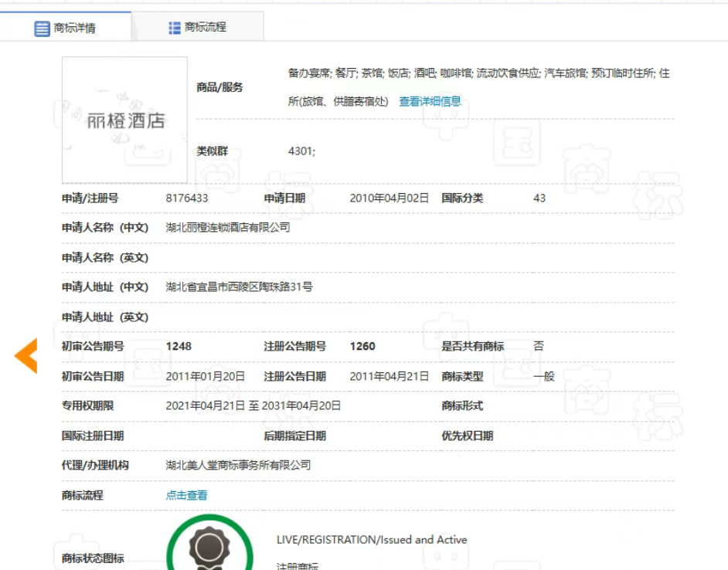Click the orange left arrow
This screenshot has height=570, width=728.
pos(26,355)
